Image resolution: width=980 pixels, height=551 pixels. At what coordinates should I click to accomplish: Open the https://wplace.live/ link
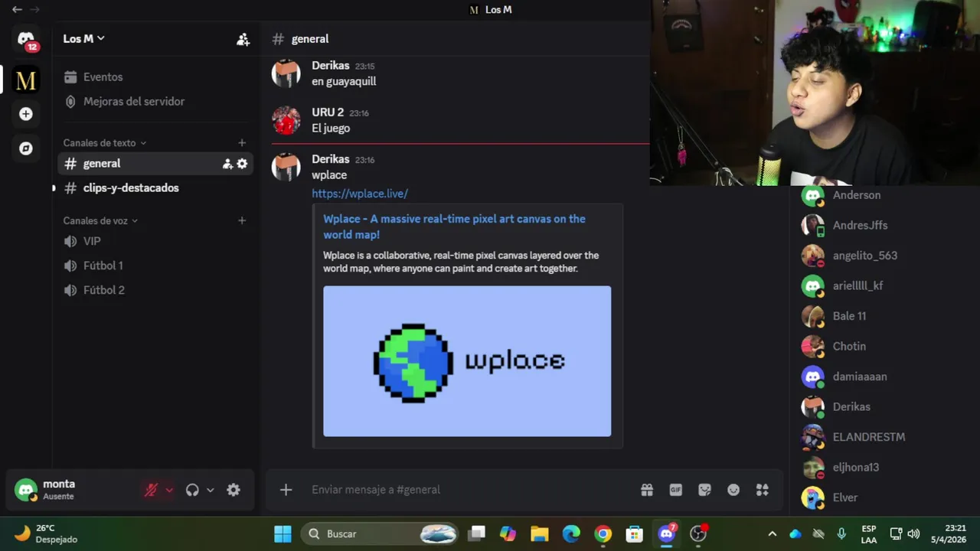[x=360, y=194]
